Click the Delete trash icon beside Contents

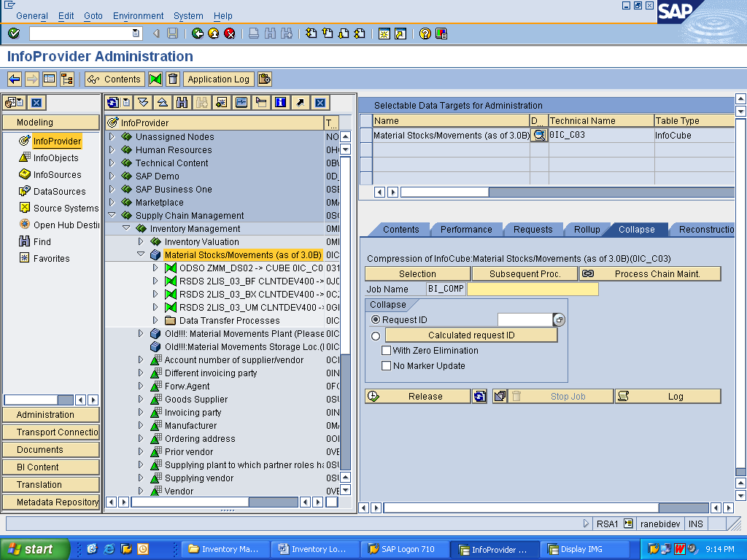point(173,79)
